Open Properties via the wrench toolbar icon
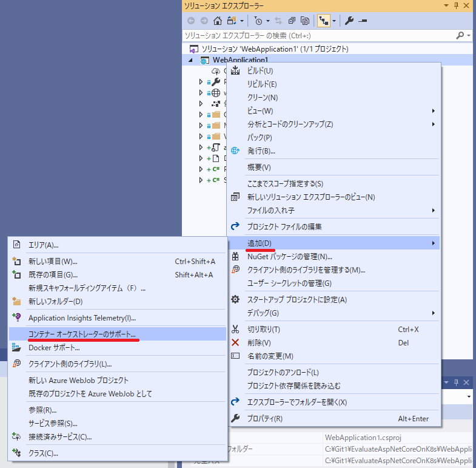The image size is (476, 468). click(x=349, y=21)
